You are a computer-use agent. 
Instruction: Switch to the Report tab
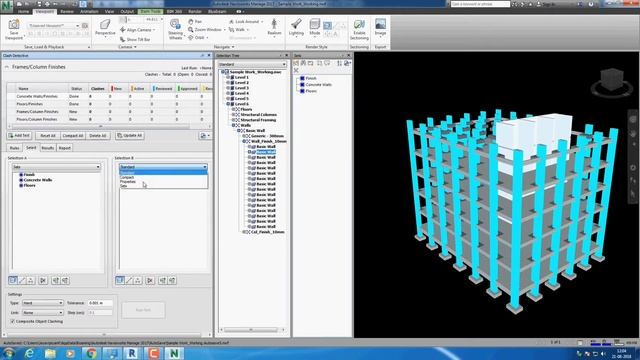(64, 148)
